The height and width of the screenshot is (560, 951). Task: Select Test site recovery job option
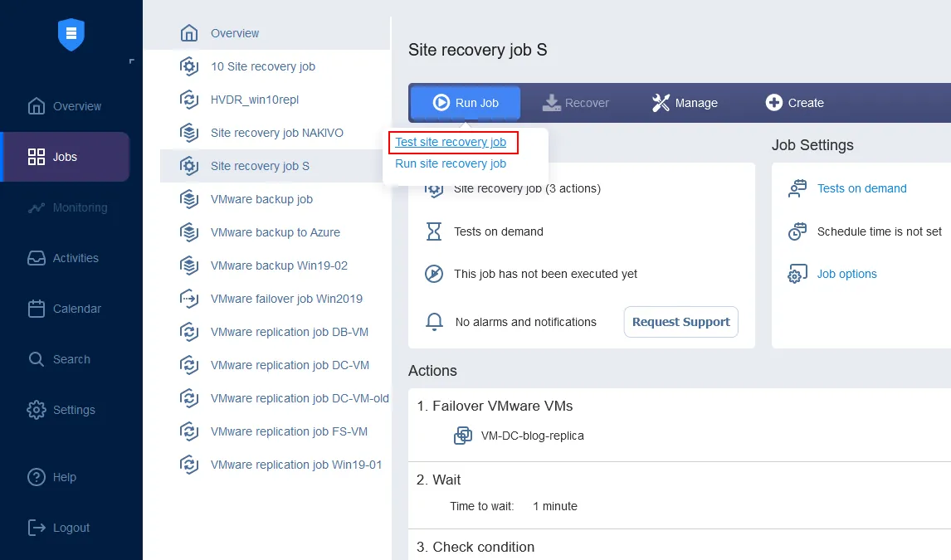[x=451, y=142]
